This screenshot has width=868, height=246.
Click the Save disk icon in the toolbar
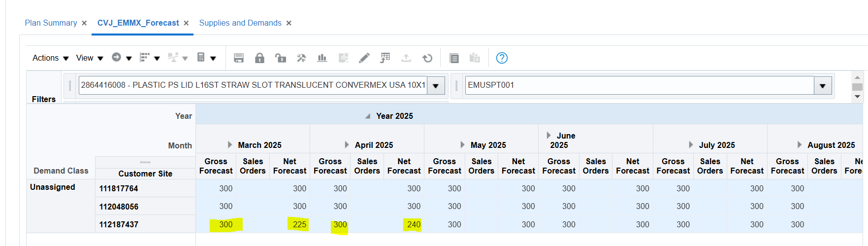point(239,58)
